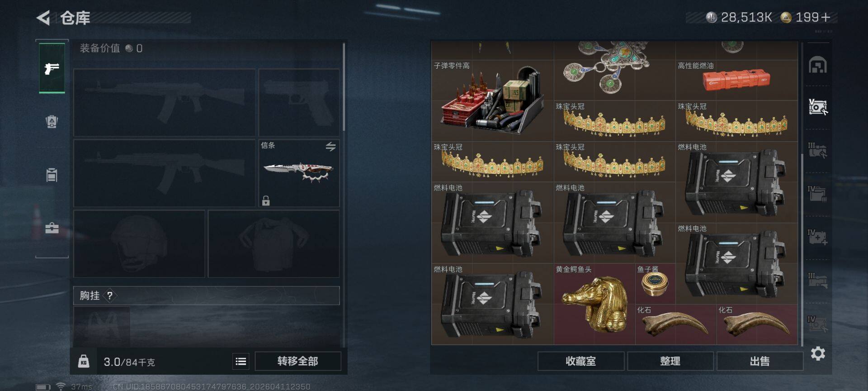This screenshot has height=391, width=868.
Task: Open the clipboard tab in left sidebar
Action: [x=52, y=175]
